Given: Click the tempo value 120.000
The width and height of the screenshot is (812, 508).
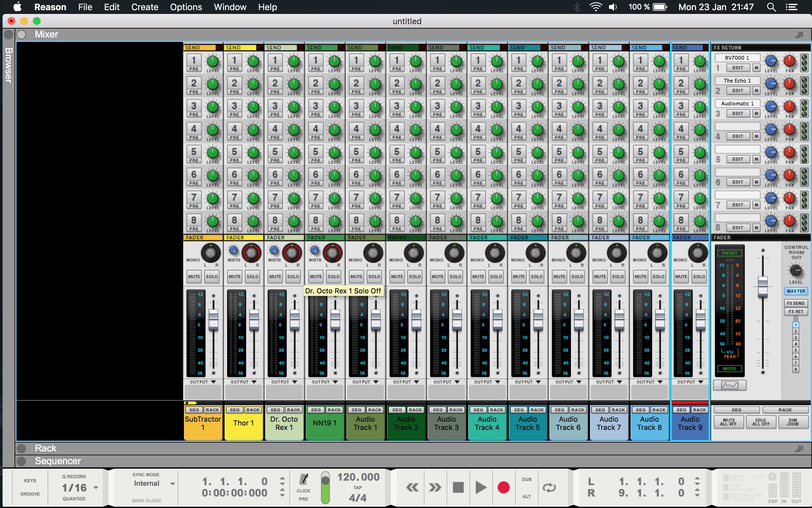Looking at the screenshot, I should [358, 477].
